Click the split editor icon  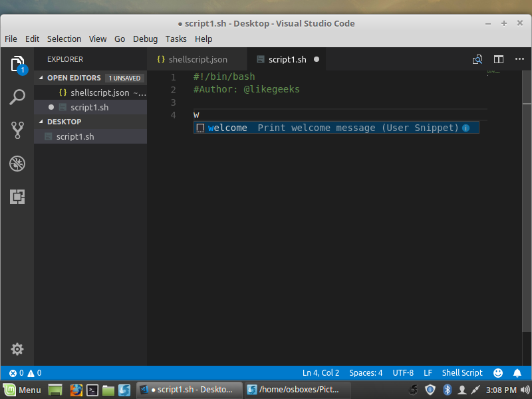pos(499,59)
